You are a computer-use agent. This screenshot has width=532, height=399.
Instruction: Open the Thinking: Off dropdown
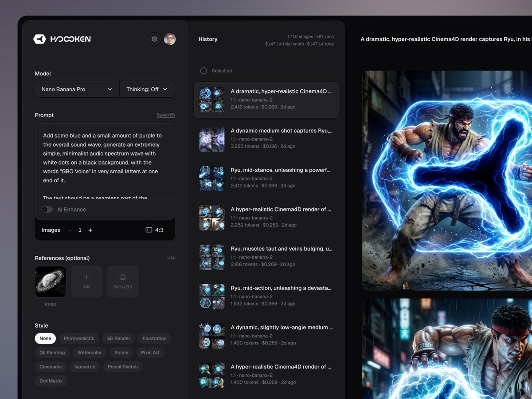[147, 89]
